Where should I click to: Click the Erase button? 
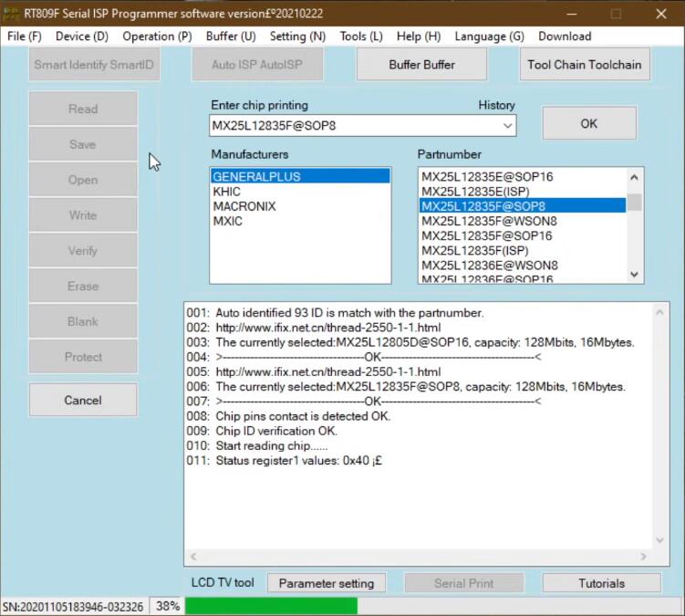pyautogui.click(x=83, y=286)
